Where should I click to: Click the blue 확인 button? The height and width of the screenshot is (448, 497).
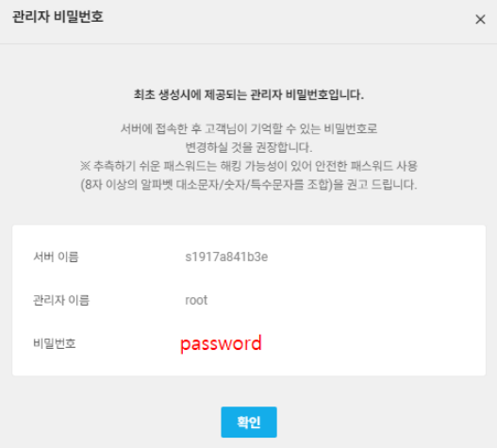[x=249, y=422]
